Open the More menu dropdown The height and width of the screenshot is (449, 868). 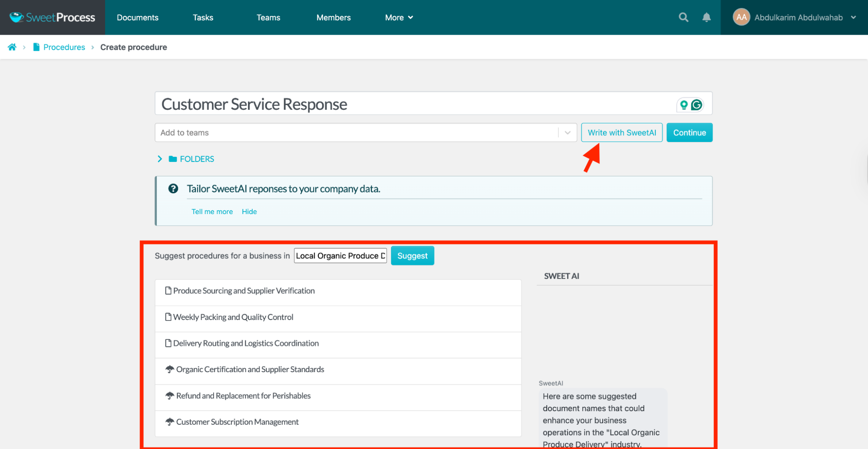coord(399,17)
